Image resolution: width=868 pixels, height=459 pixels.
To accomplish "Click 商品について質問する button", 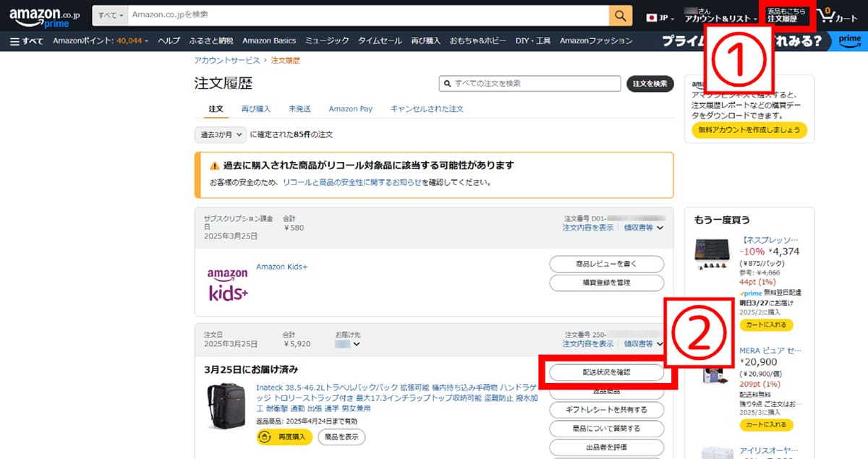I will pyautogui.click(x=606, y=429).
